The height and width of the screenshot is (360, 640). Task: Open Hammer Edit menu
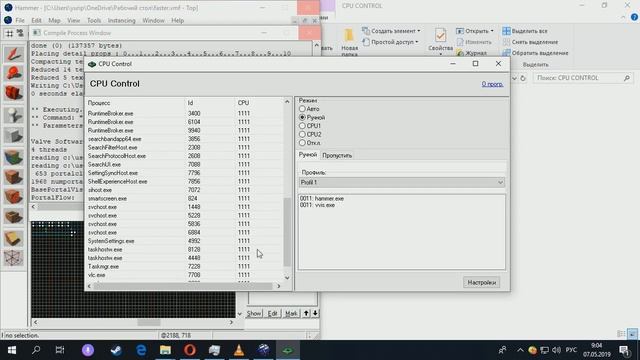[36, 20]
